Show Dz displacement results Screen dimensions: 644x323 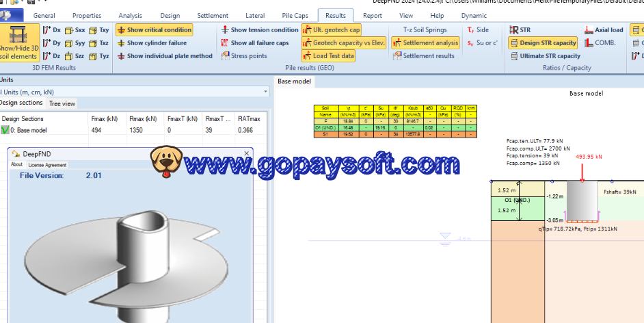click(x=52, y=56)
